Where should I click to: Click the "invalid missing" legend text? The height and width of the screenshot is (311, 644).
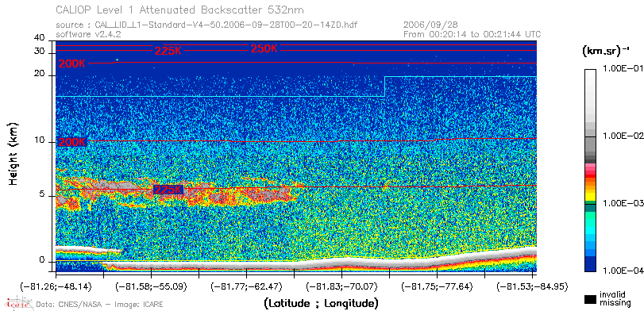(615, 298)
